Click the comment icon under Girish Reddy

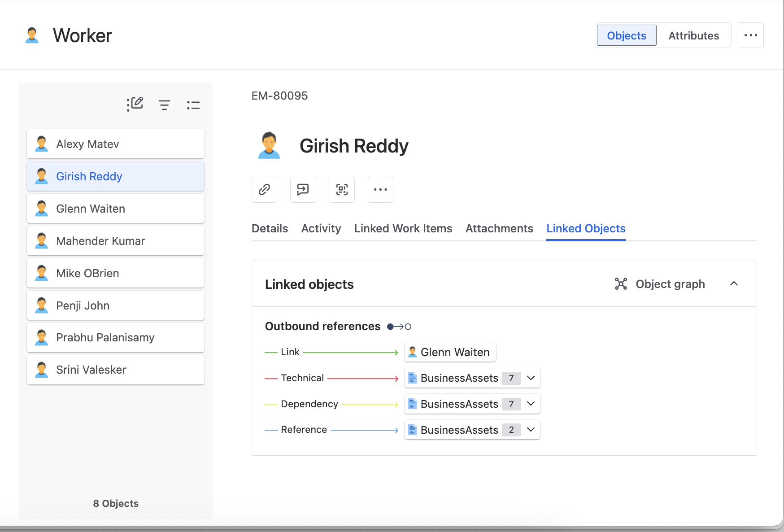303,190
